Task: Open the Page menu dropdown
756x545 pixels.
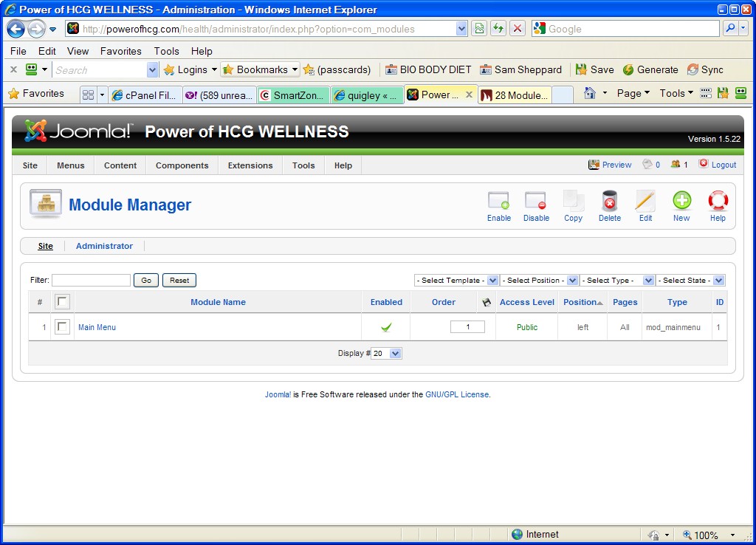Action: point(633,93)
